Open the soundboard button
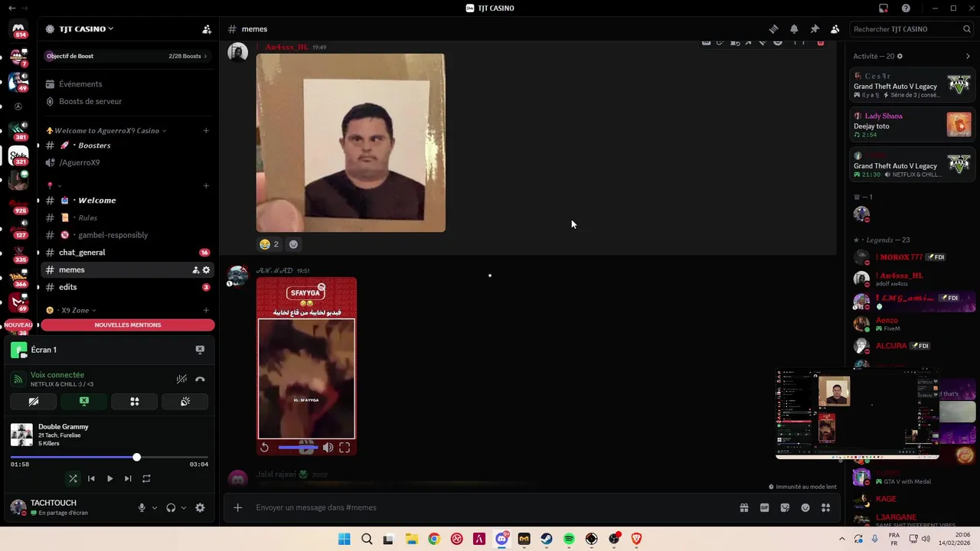This screenshot has height=551, width=980. click(x=185, y=402)
